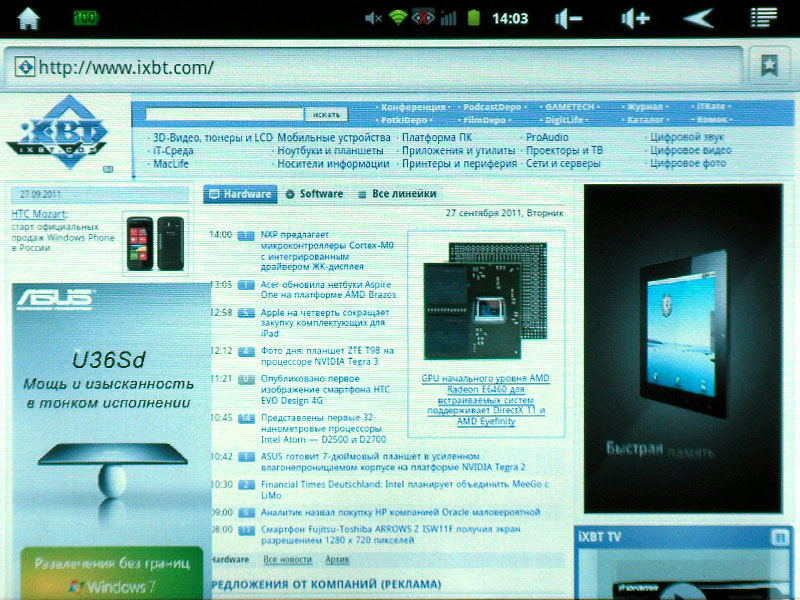Open the PodcastDepo link
The width and height of the screenshot is (800, 600).
492,107
